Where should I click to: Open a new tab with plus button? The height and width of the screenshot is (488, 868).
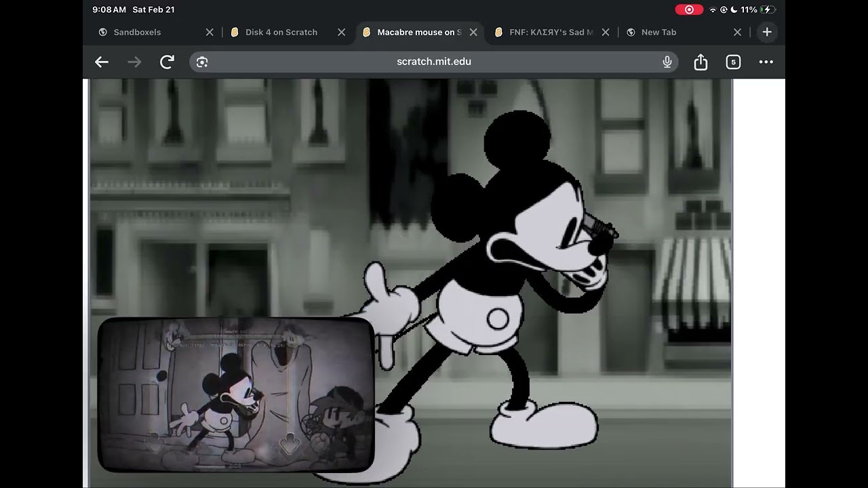(767, 32)
